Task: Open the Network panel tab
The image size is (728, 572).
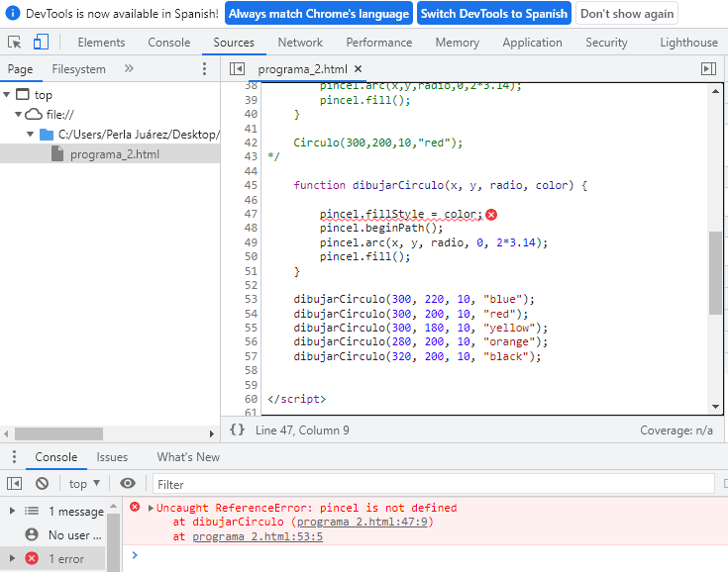Action: pyautogui.click(x=300, y=43)
